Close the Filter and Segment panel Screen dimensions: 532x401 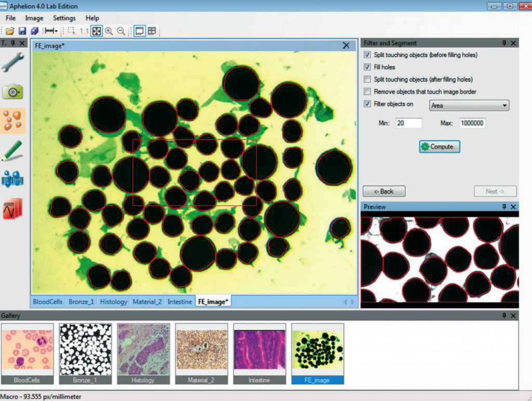point(513,43)
